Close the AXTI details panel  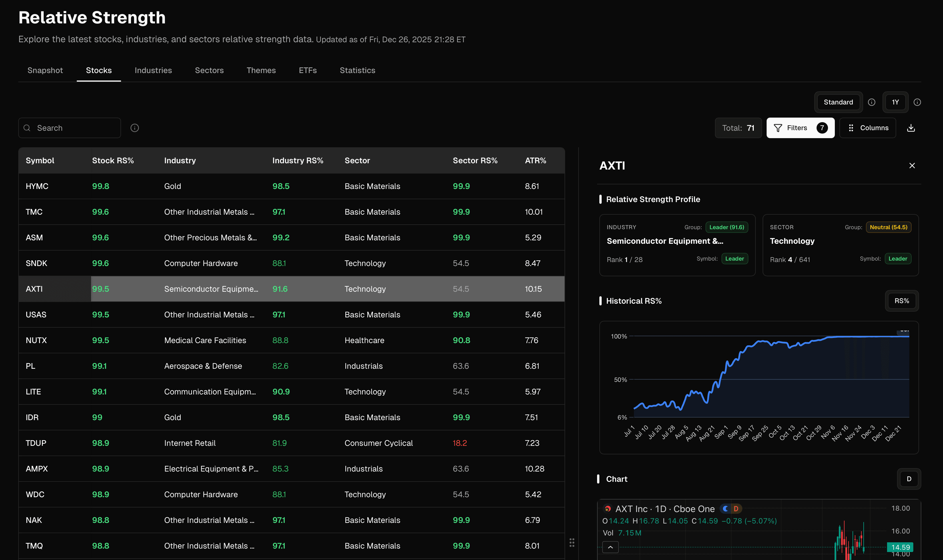pos(912,165)
